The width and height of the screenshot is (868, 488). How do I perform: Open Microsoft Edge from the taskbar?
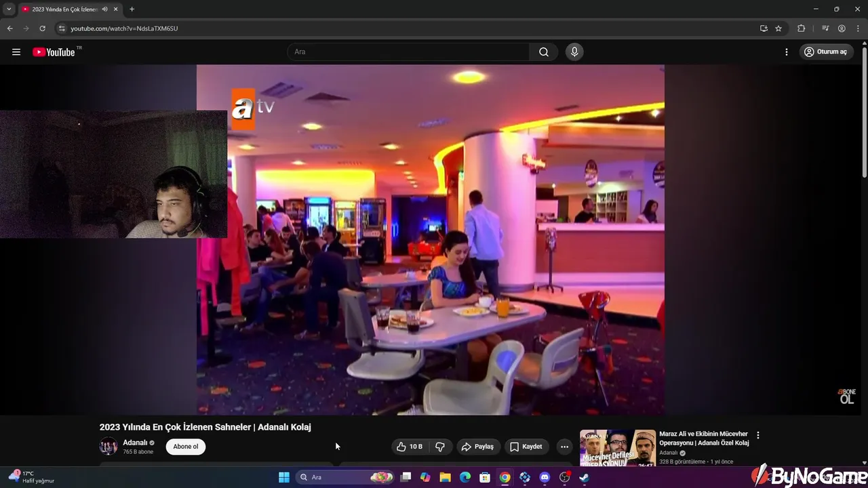pyautogui.click(x=465, y=477)
